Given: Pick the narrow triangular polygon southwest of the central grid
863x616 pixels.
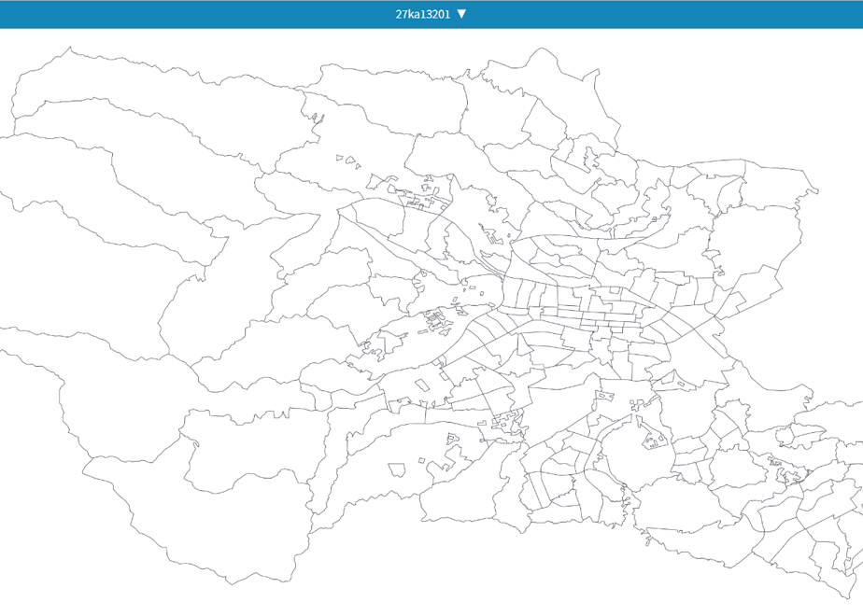Looking at the screenshot, I should [x=524, y=345].
